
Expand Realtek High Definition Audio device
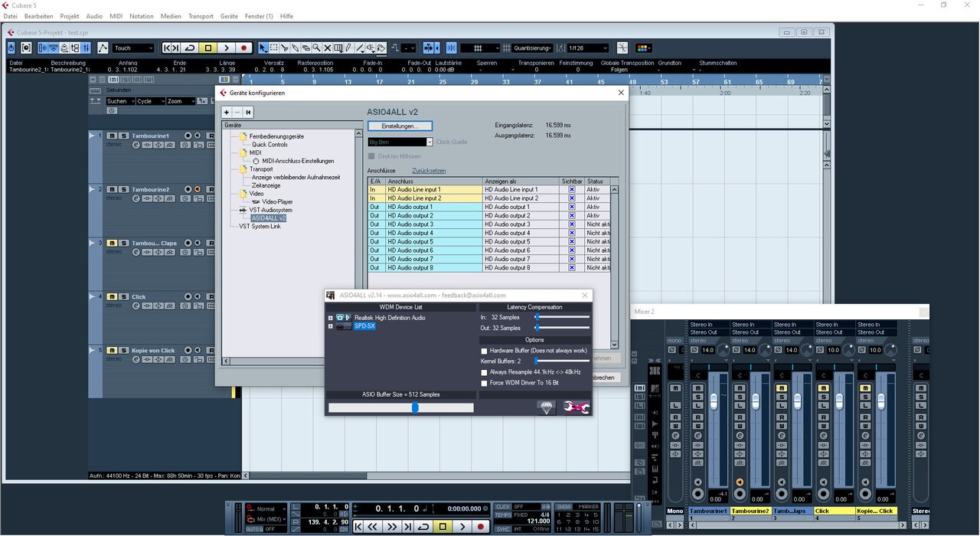(x=331, y=318)
